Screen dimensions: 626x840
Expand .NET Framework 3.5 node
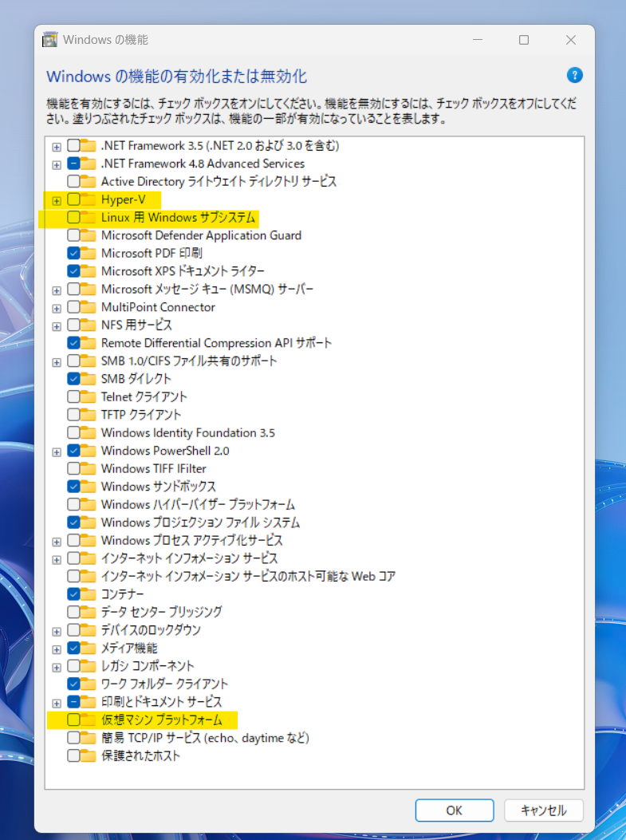57,147
